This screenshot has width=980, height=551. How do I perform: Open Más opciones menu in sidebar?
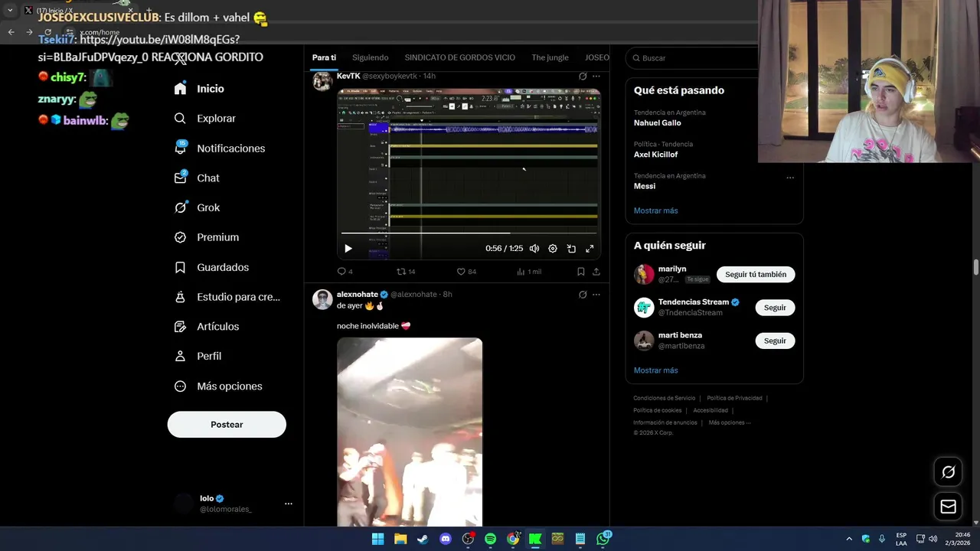point(218,386)
